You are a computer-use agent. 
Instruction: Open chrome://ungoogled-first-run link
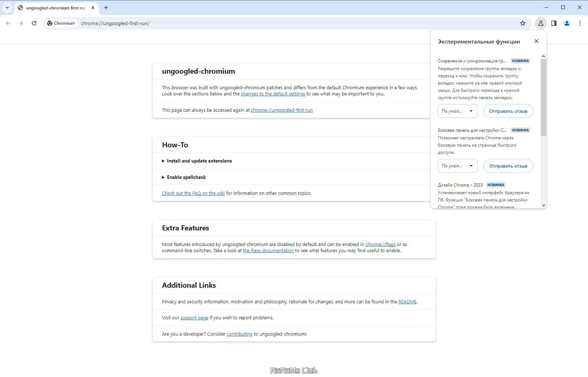(x=282, y=110)
